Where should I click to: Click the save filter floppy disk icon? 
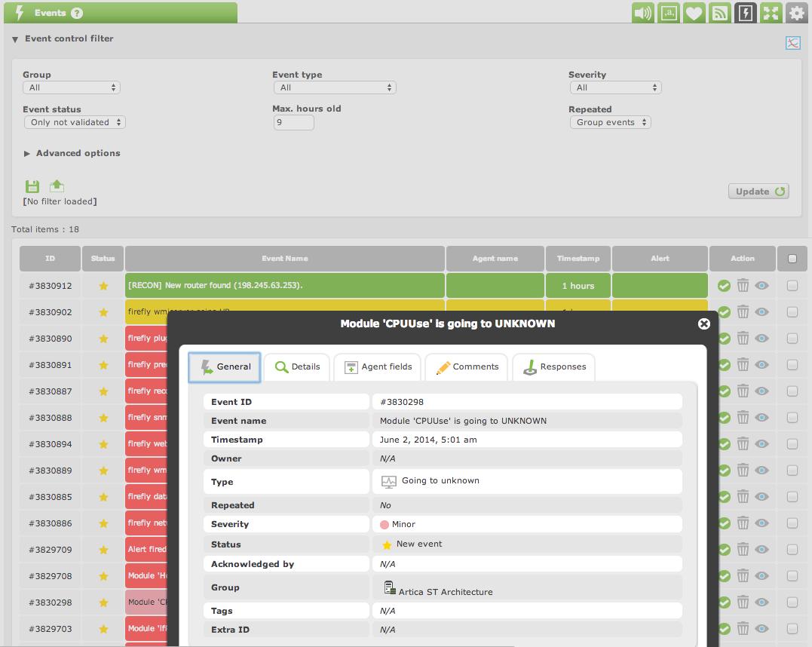pyautogui.click(x=32, y=186)
